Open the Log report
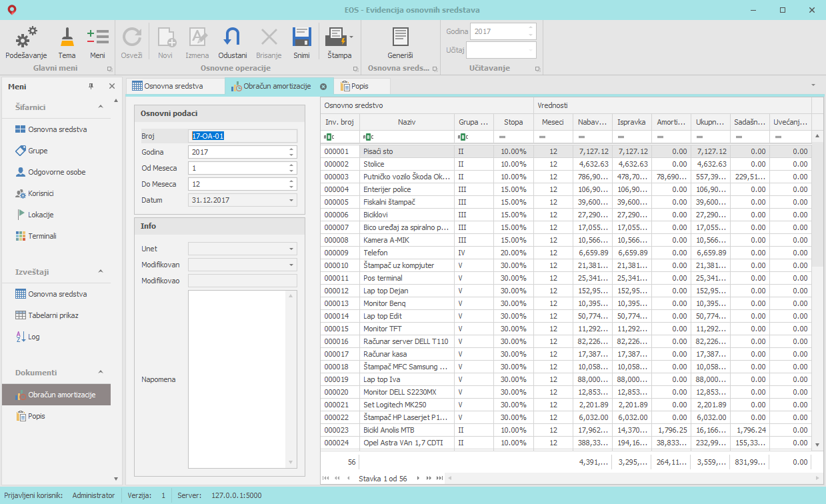This screenshot has height=504, width=826. (33, 337)
